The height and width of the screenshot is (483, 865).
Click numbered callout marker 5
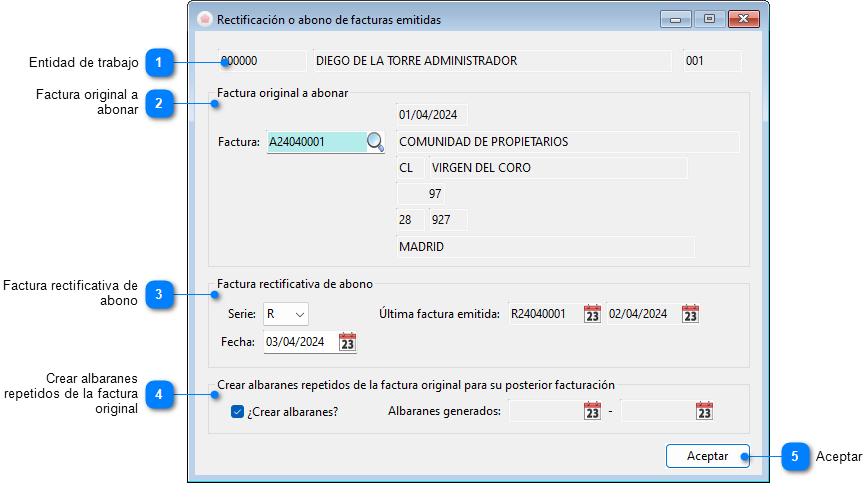click(x=794, y=456)
